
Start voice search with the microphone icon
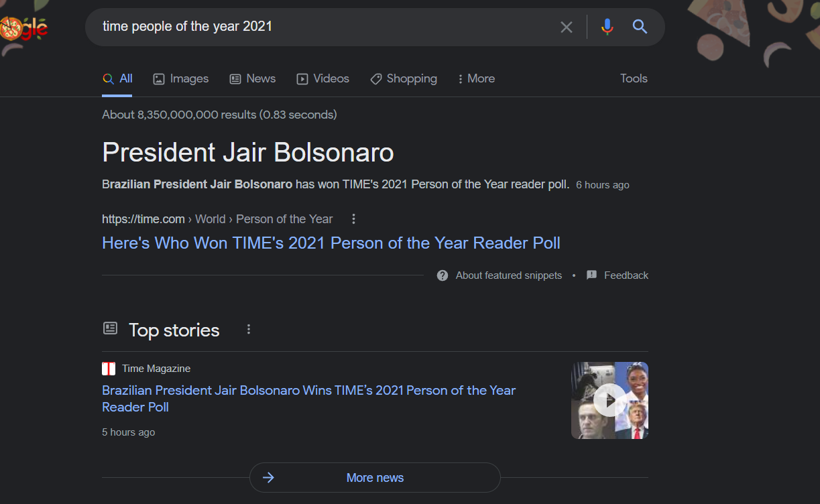(x=607, y=27)
